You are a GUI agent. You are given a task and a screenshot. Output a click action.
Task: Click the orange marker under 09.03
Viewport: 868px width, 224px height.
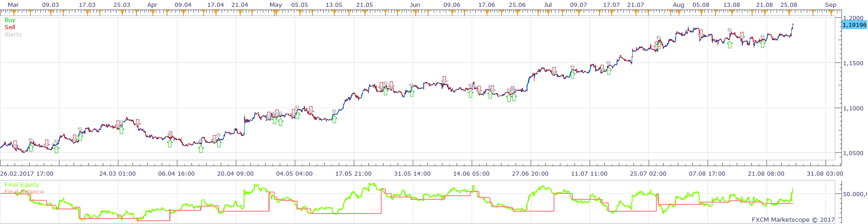(x=51, y=12)
